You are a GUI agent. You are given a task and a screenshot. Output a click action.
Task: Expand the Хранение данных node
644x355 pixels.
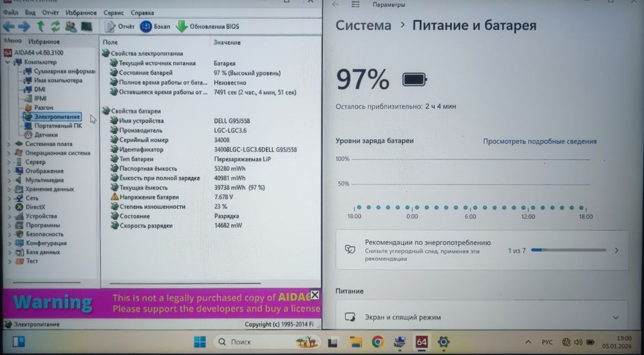(9, 189)
